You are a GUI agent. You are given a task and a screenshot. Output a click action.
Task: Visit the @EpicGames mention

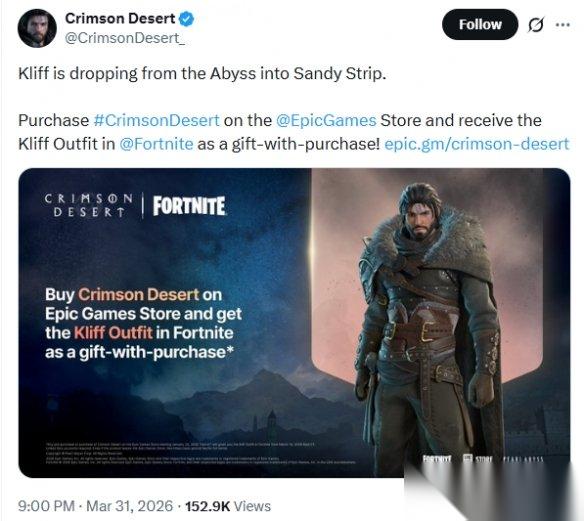pos(326,120)
